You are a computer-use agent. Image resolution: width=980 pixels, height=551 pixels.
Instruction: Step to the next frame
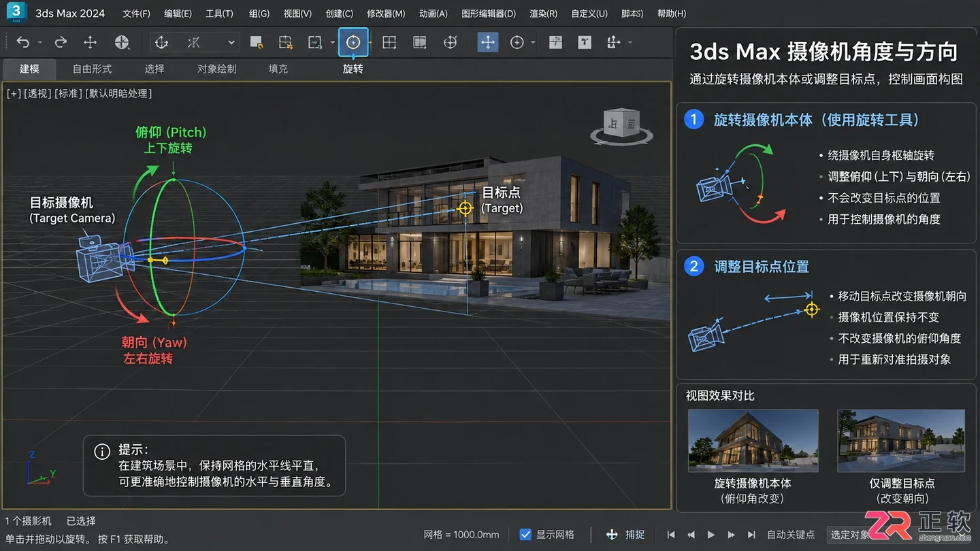coord(732,535)
